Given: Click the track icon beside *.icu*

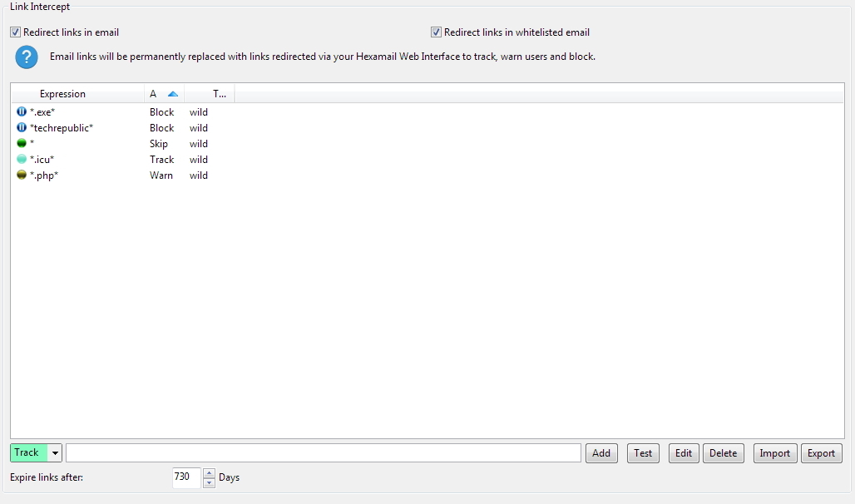Looking at the screenshot, I should [22, 159].
